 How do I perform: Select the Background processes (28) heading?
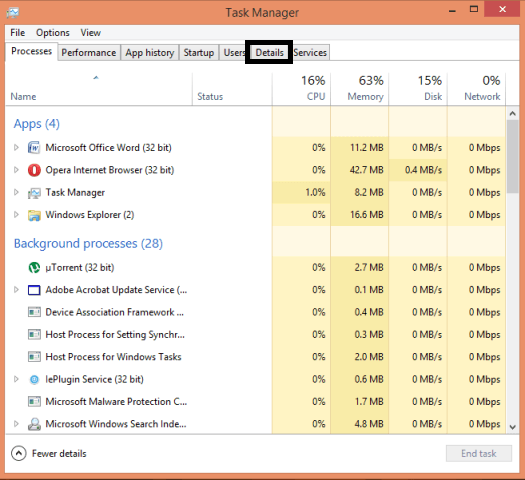[88, 244]
